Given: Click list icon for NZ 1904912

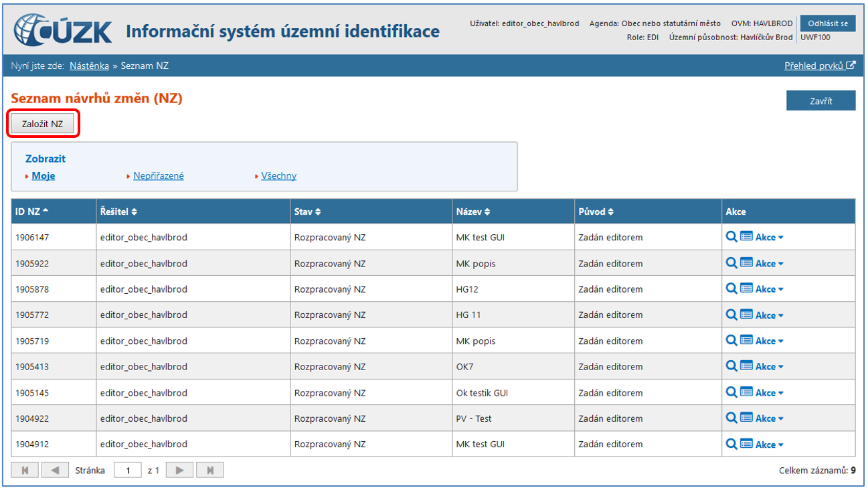Looking at the screenshot, I should pos(746,444).
